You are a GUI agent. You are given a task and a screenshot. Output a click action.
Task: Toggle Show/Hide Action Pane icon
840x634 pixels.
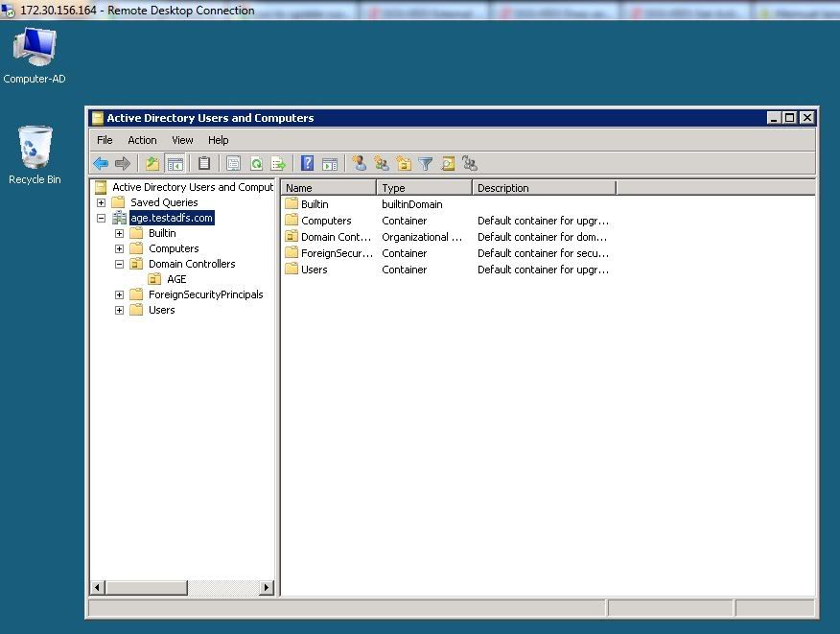(x=330, y=163)
